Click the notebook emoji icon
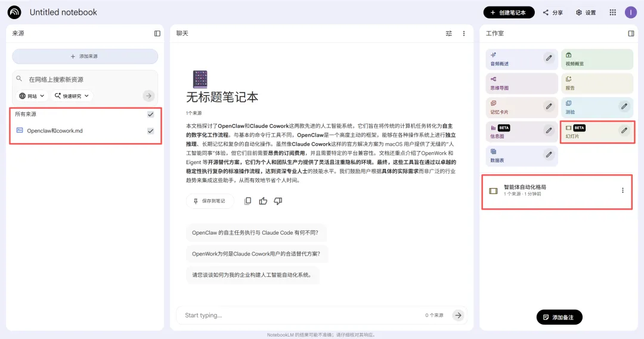 (200, 79)
